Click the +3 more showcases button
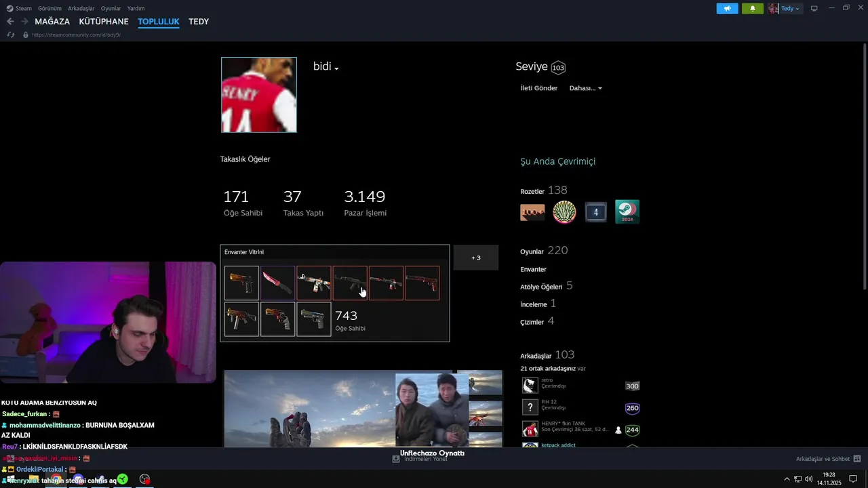868x488 pixels. (476, 258)
